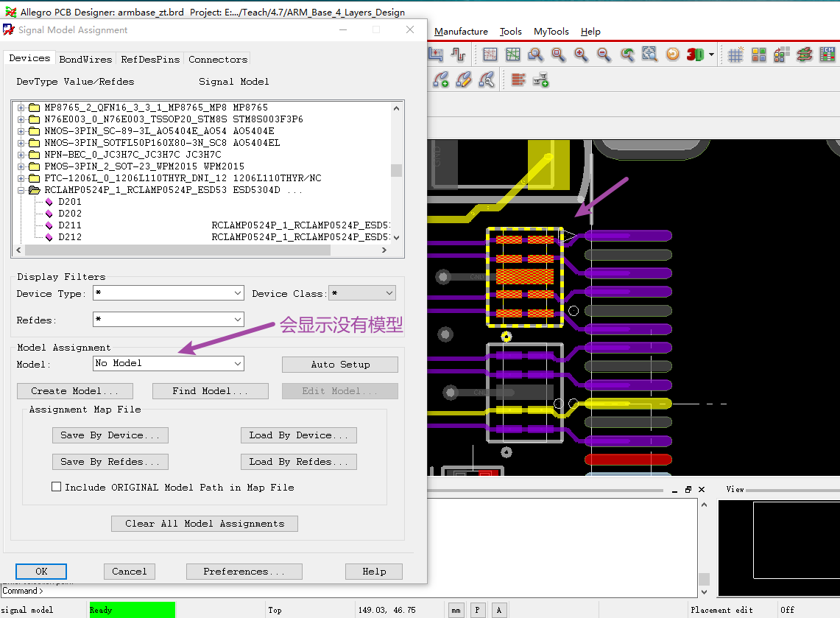The height and width of the screenshot is (618, 840).
Task: Click the Zoom Selection icon
Action: pyautogui.click(x=650, y=54)
